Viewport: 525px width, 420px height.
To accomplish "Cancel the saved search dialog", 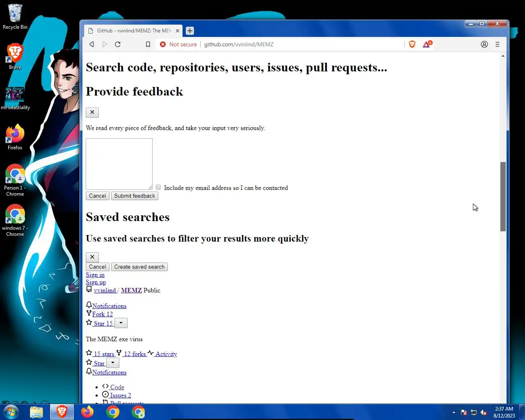I will point(97,267).
